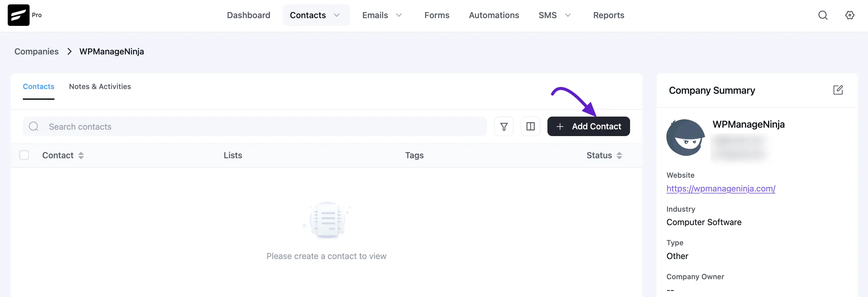This screenshot has height=297, width=868.
Task: Sort by the Status column arrows
Action: click(x=619, y=156)
